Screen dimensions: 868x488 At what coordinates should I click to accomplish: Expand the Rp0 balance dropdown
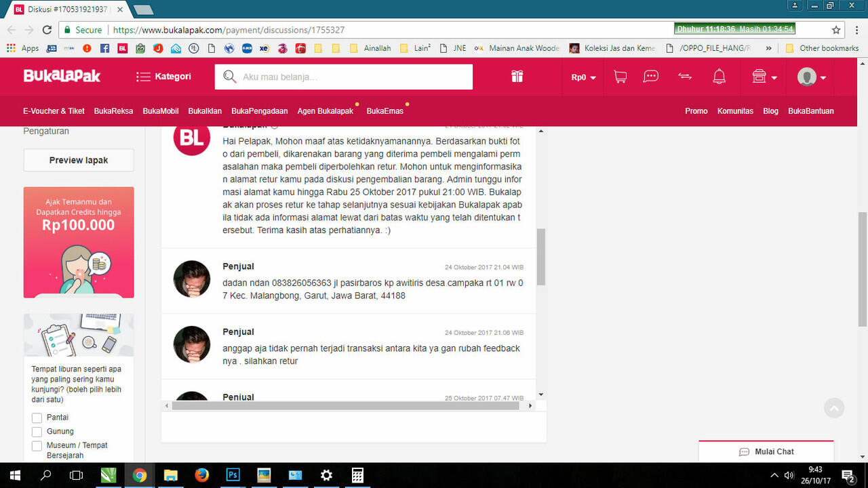click(x=583, y=77)
